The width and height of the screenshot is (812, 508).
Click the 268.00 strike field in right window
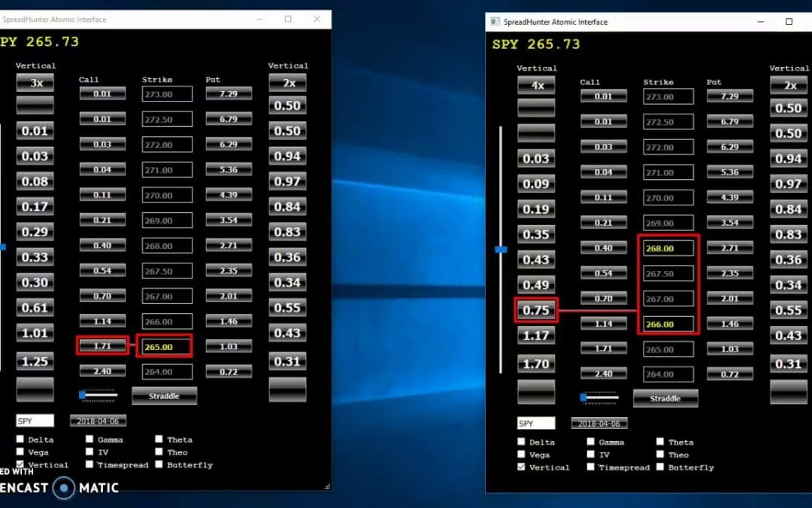point(668,248)
